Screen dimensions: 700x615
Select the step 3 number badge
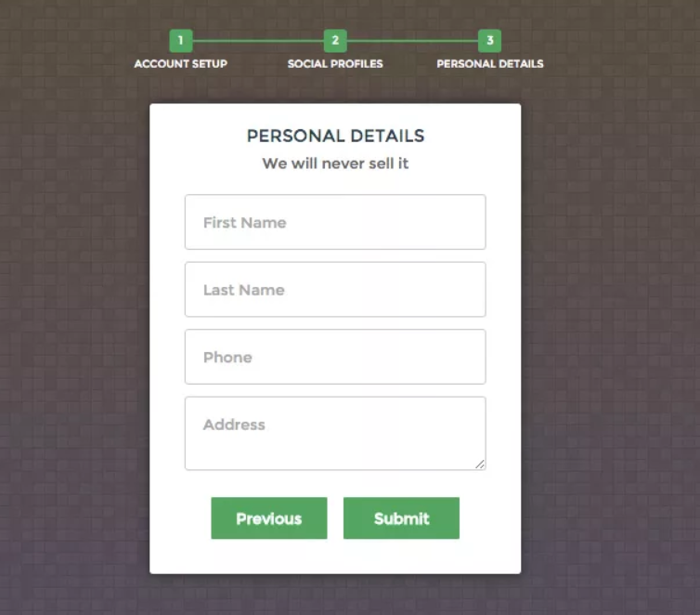coord(490,41)
